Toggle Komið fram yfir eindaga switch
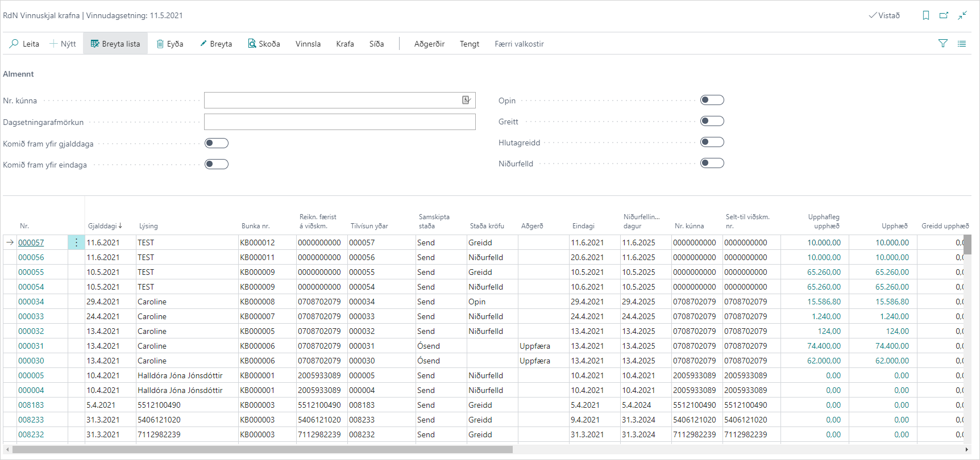The height and width of the screenshot is (460, 980). click(x=217, y=164)
